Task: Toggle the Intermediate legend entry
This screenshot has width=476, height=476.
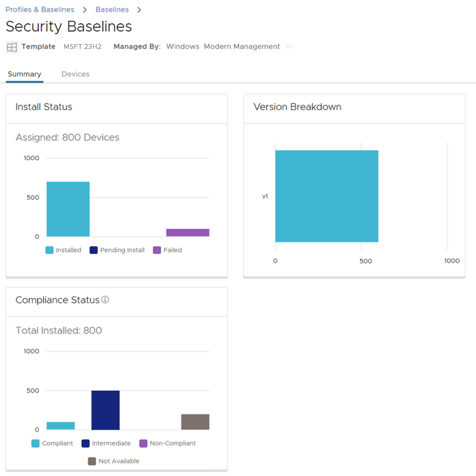Action: [x=85, y=443]
